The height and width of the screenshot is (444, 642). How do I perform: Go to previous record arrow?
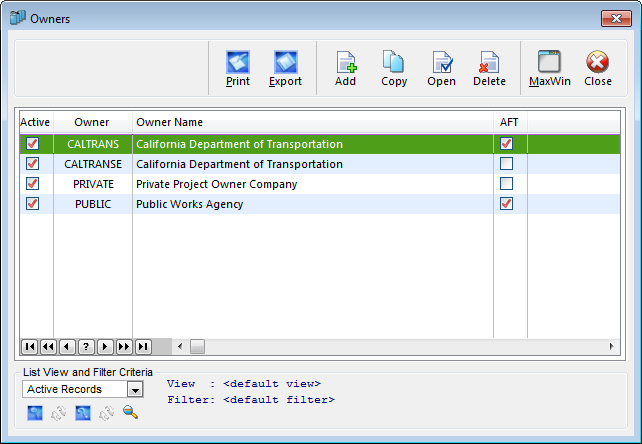[67, 347]
